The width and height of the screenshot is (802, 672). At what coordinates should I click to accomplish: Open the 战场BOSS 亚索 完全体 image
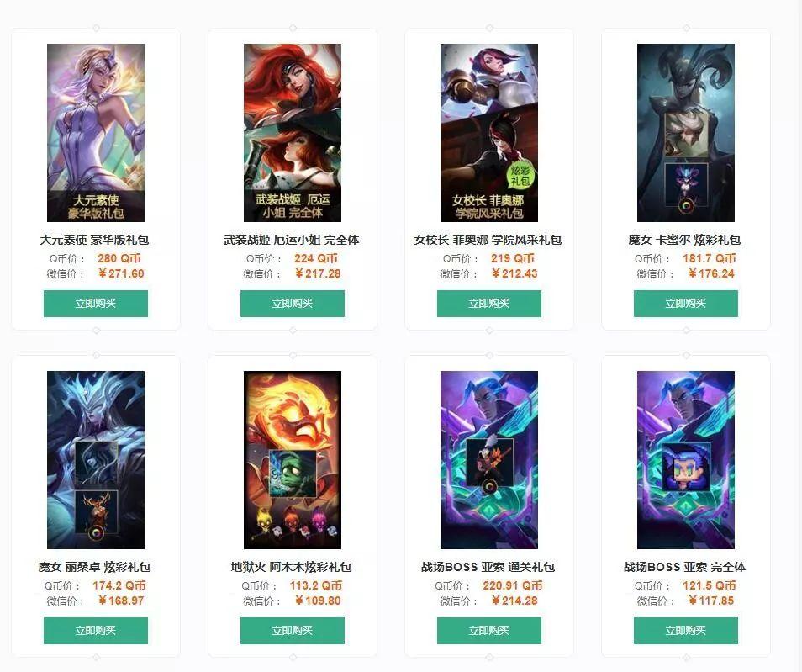686,459
